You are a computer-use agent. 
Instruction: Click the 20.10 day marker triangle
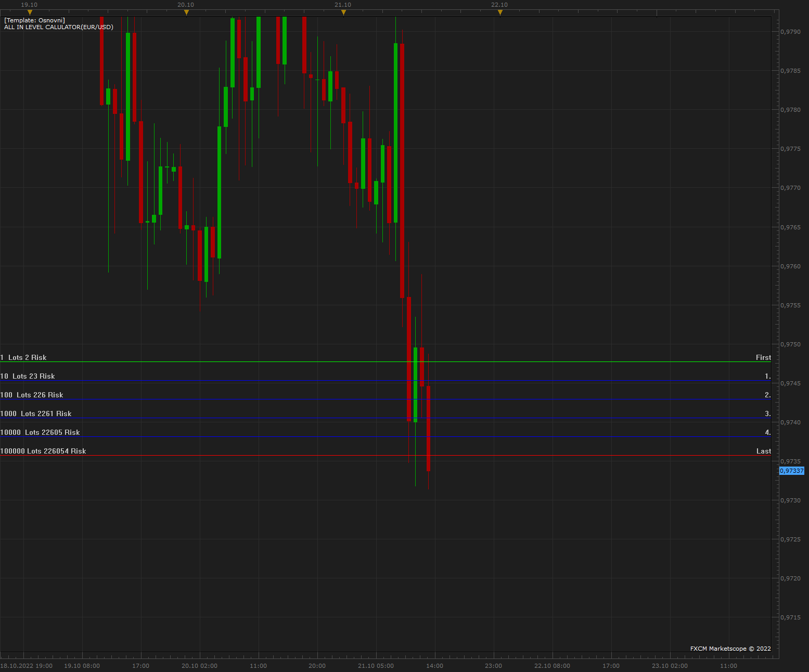(x=186, y=12)
